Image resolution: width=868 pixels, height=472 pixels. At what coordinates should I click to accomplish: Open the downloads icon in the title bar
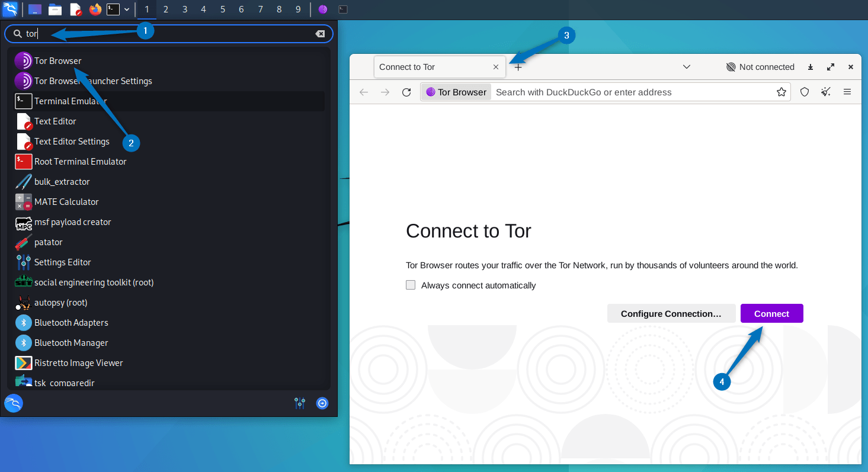(x=810, y=67)
